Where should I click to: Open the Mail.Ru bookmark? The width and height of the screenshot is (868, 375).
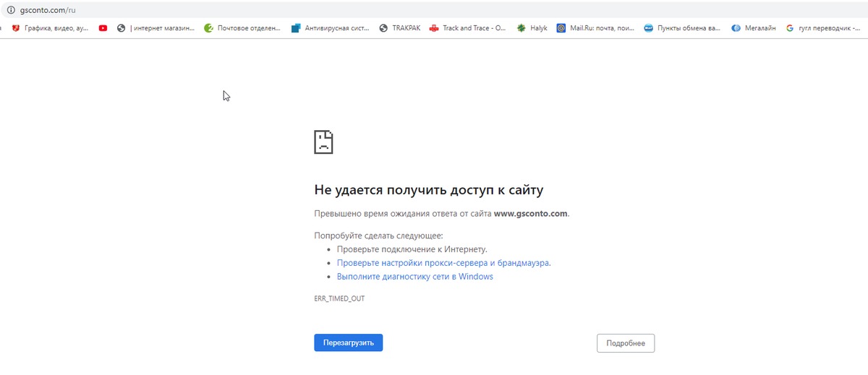595,28
